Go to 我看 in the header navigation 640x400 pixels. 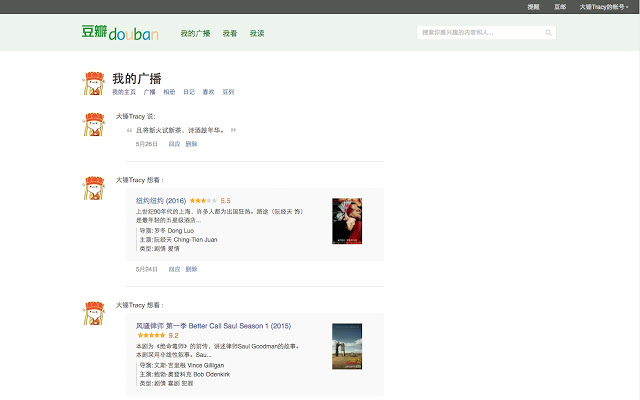[x=230, y=33]
